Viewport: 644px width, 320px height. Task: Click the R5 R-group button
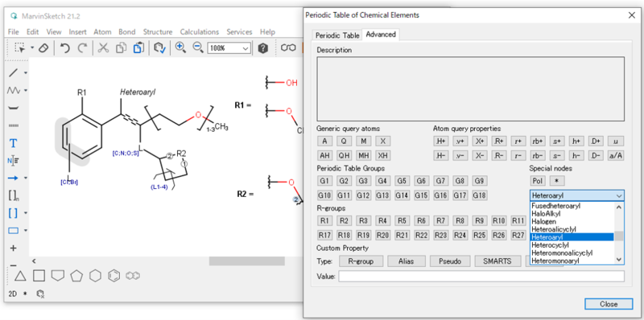(x=402, y=221)
